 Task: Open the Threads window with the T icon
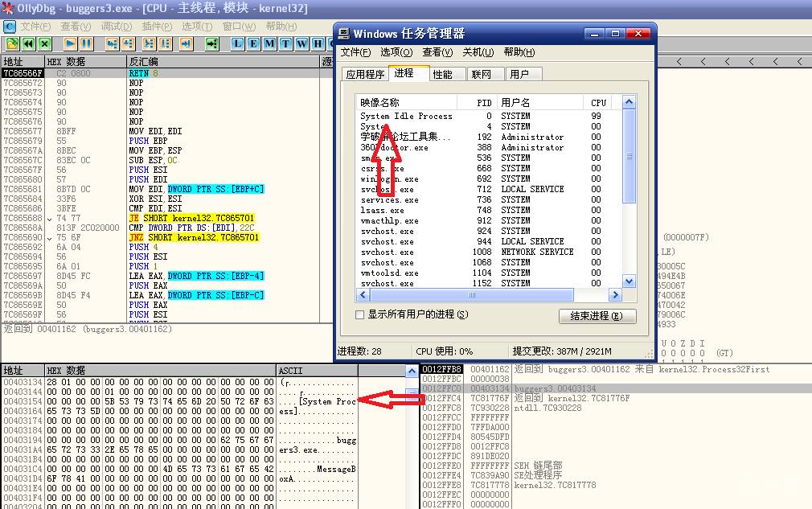pyautogui.click(x=286, y=44)
